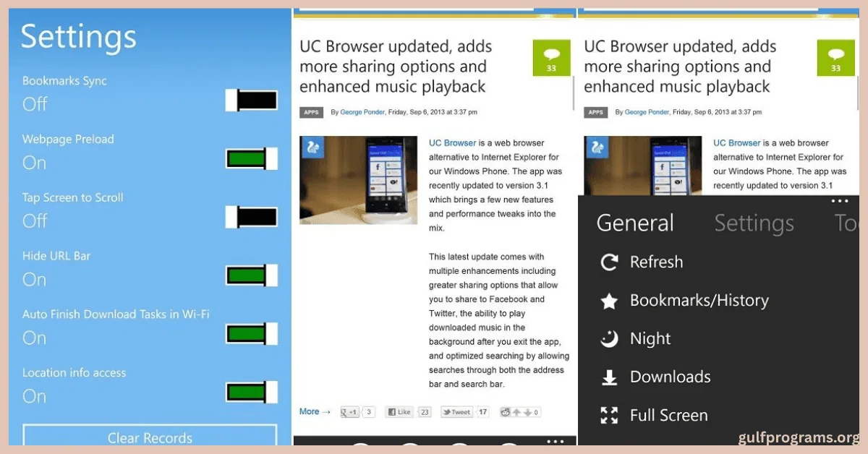This screenshot has height=454, width=868.
Task: Click the Clear Records button
Action: [148, 437]
